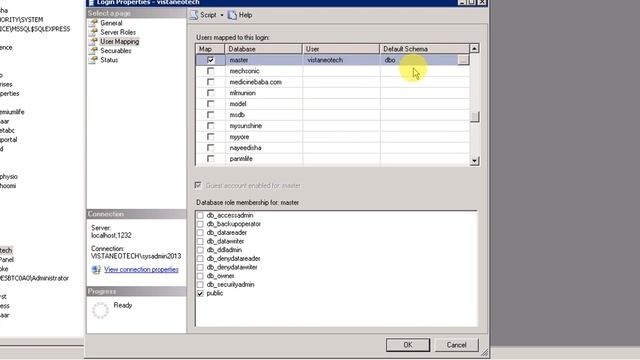Click the User column header
The width and height of the screenshot is (640, 360).
[341, 49]
